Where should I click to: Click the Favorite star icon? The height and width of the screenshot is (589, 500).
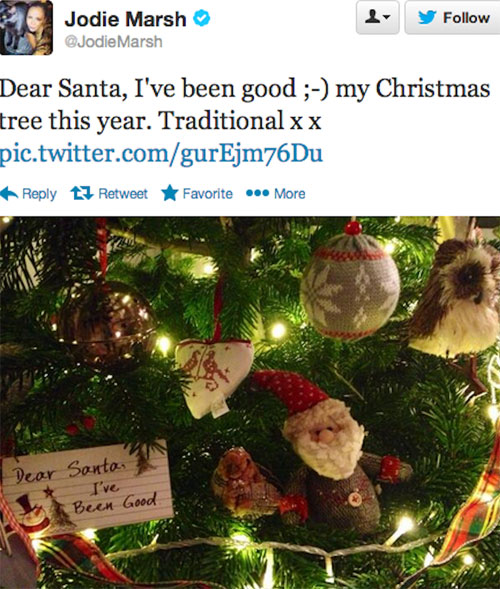(170, 193)
